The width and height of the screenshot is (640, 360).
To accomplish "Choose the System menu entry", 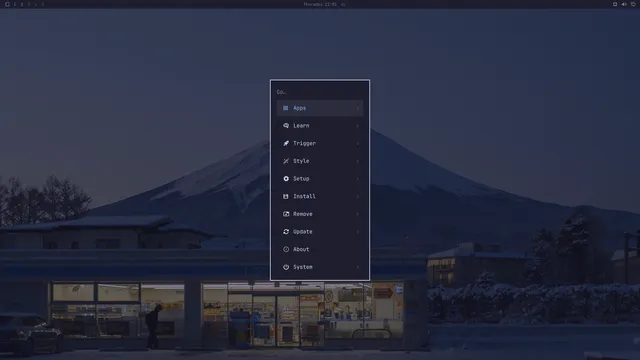I will coord(320,267).
